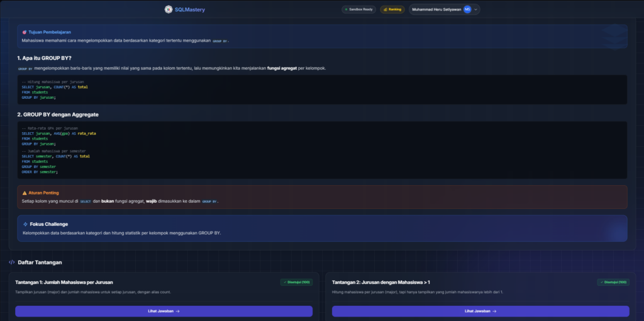This screenshot has width=644, height=321.
Task: Click the Disetujui badge on Tantangan 1
Action: pyautogui.click(x=296, y=282)
